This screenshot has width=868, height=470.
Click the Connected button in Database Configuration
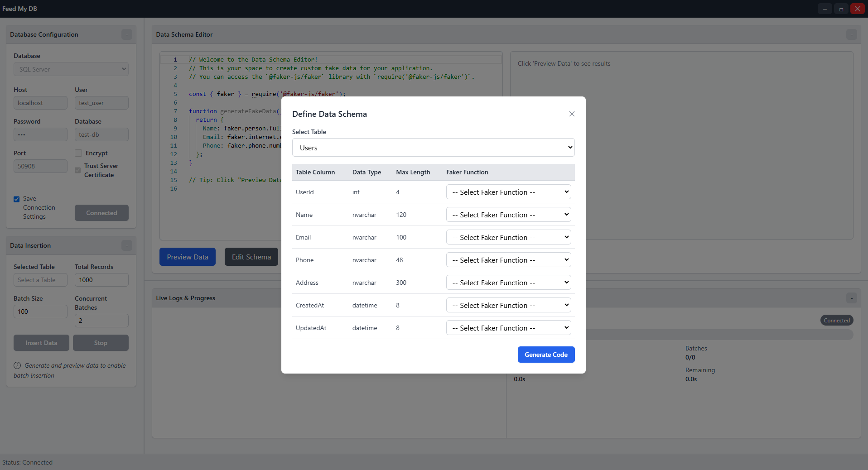101,213
